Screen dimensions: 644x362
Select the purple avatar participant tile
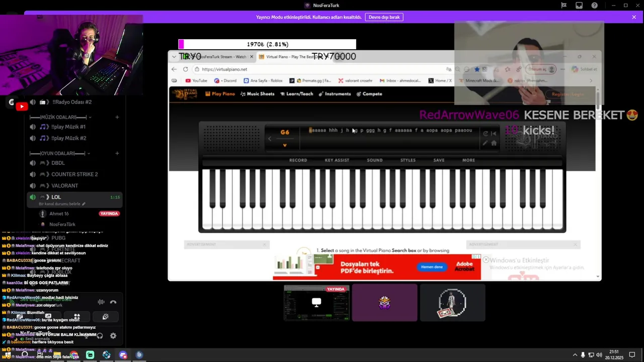coord(384,303)
